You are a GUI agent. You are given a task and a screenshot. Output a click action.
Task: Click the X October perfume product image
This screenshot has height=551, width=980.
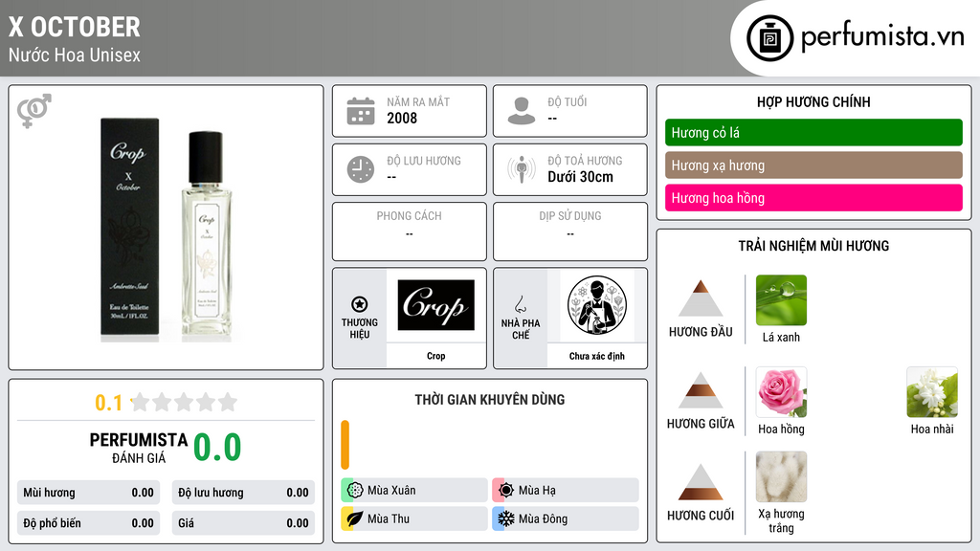pos(166,230)
